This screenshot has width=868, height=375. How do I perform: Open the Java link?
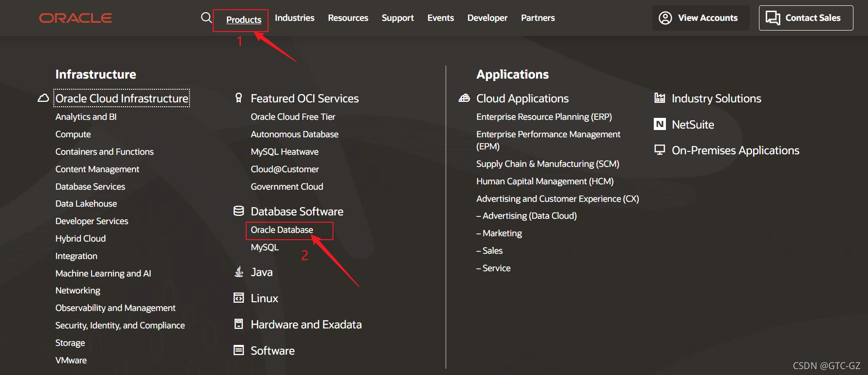262,272
